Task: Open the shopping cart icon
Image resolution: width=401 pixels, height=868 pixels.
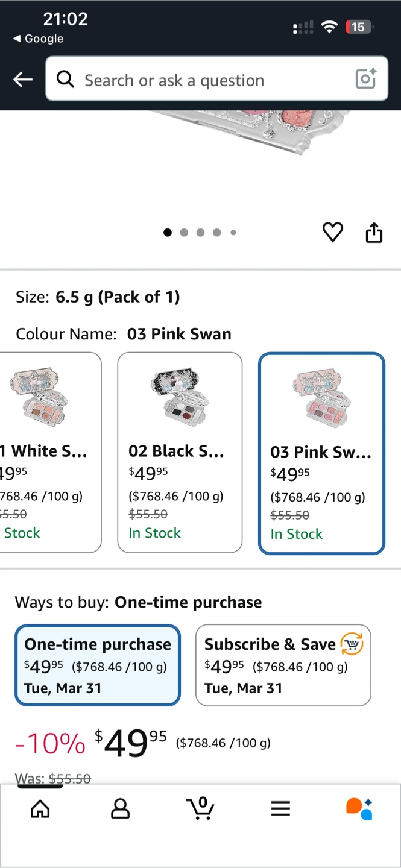Action: pyautogui.click(x=200, y=808)
